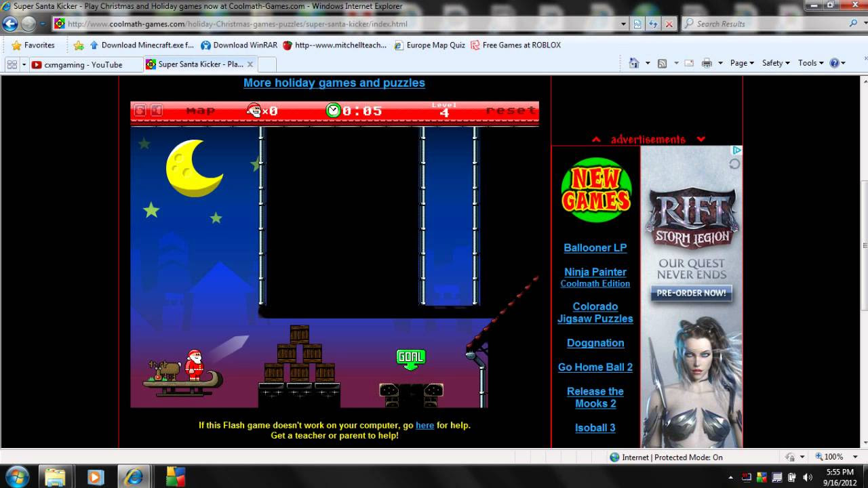
Task: Click the Home icon in Internet Explorer
Action: pos(635,62)
